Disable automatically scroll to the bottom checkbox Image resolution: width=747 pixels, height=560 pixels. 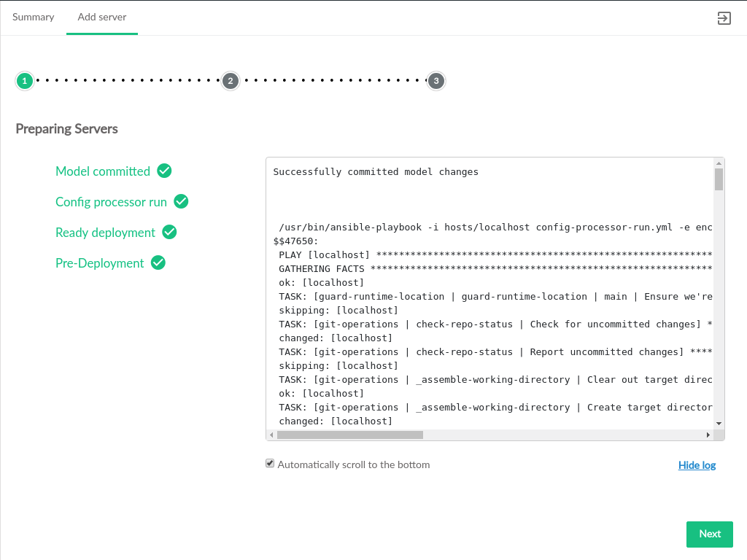coord(270,463)
